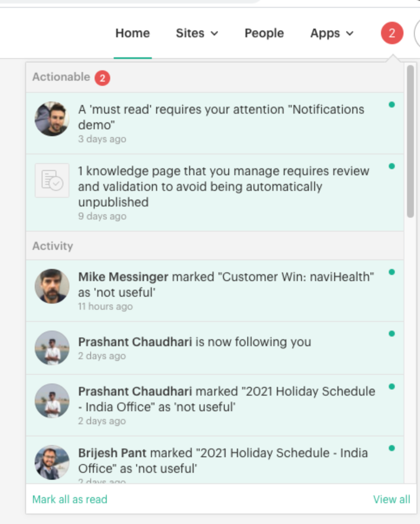Open Mike Messinger's profile avatar
This screenshot has height=524, width=420.
tap(52, 286)
